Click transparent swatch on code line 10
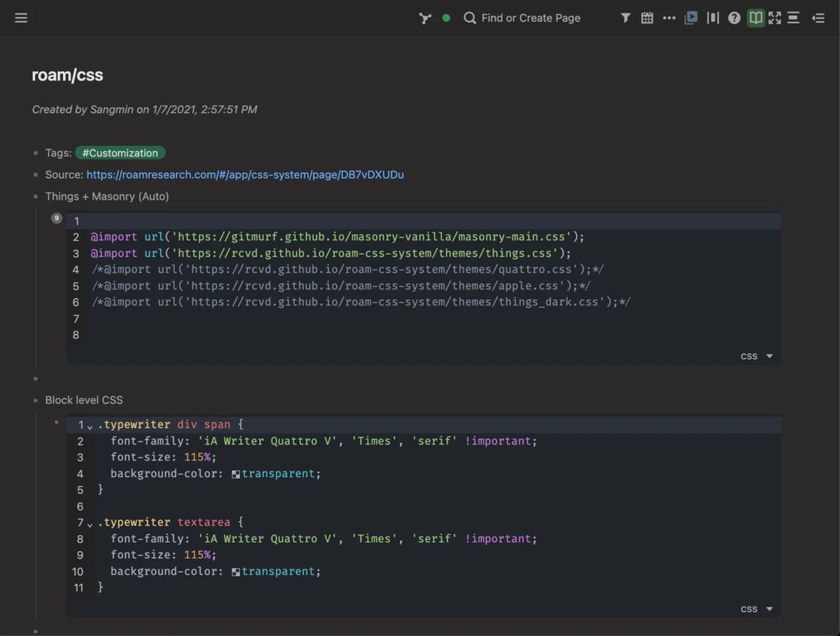The height and width of the screenshot is (636, 840). [x=236, y=572]
